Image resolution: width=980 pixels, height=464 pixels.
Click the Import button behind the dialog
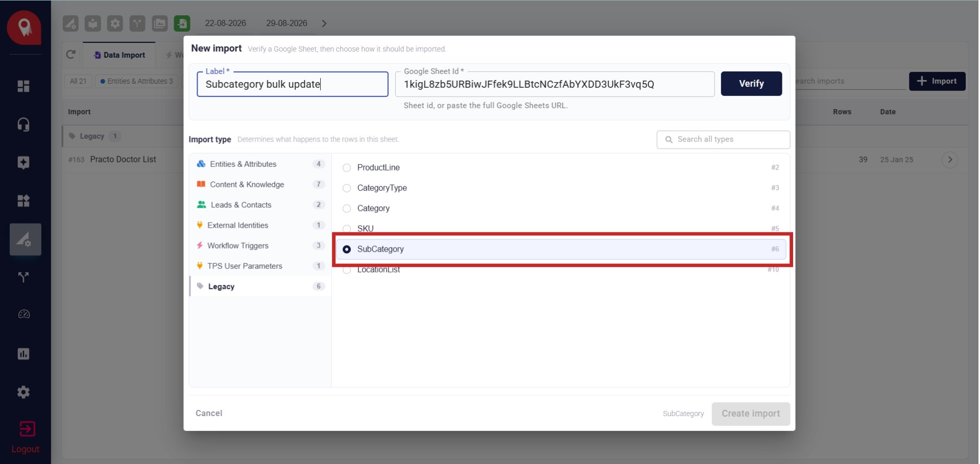point(937,81)
